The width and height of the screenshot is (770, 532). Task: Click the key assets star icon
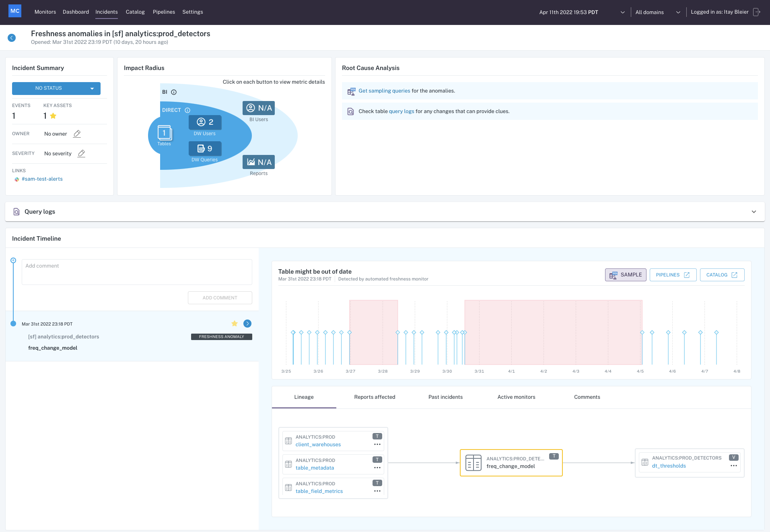(x=53, y=116)
